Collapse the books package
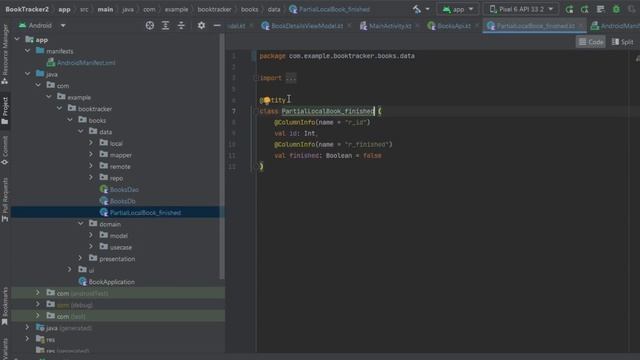This screenshot has height=360, width=640. tap(70, 120)
